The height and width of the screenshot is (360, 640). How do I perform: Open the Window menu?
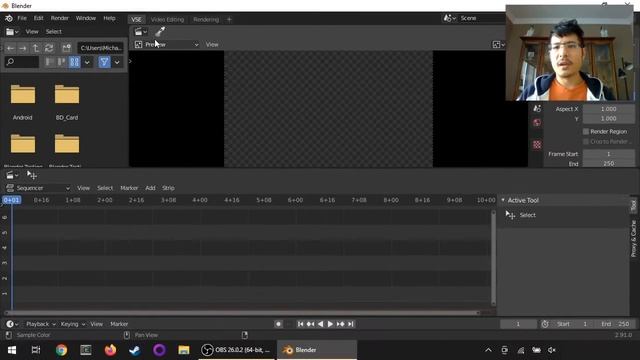pyautogui.click(x=86, y=18)
